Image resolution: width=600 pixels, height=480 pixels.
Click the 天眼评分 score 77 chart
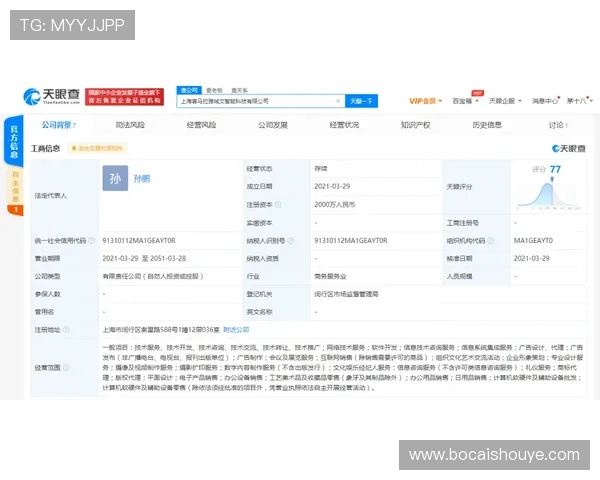tap(548, 188)
